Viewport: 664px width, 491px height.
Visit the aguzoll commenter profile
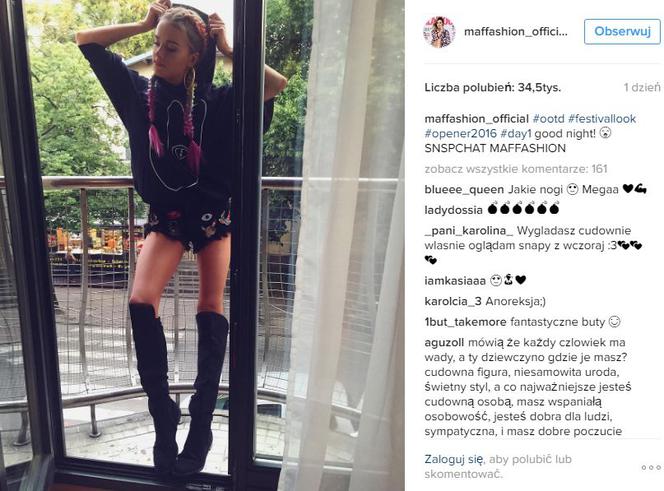444,342
